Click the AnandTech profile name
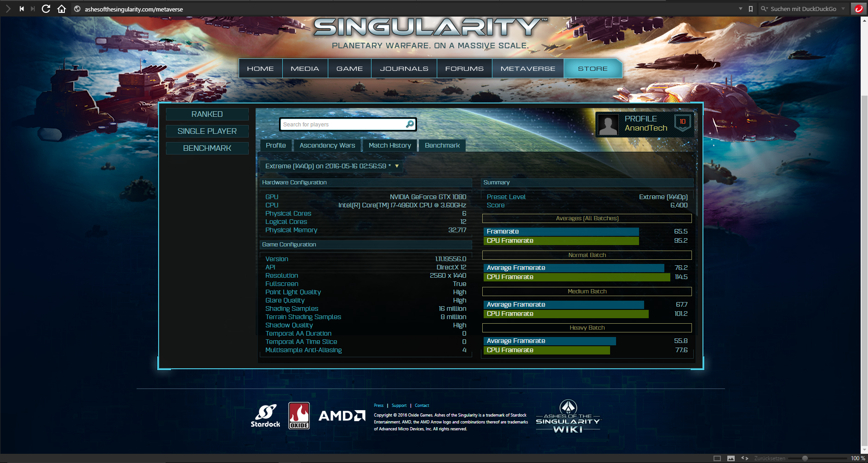 click(646, 128)
